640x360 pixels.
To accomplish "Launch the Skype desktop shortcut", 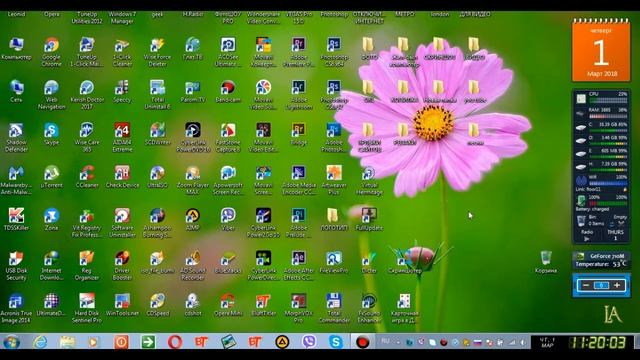I will click(x=51, y=133).
